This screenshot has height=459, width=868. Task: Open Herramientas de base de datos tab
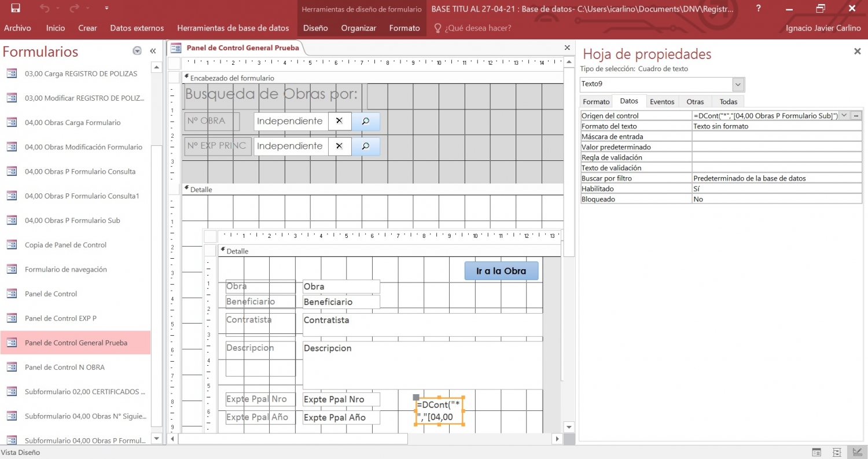(233, 28)
